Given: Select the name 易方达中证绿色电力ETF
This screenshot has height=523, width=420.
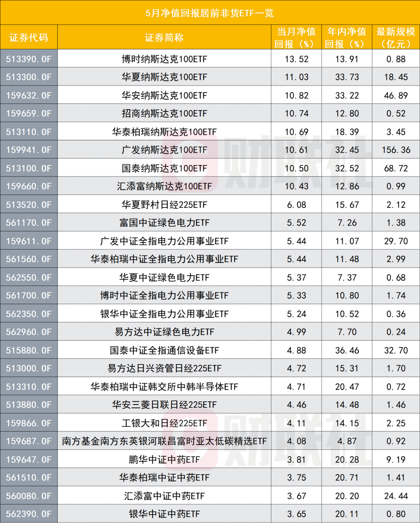Looking at the screenshot, I should [164, 332].
